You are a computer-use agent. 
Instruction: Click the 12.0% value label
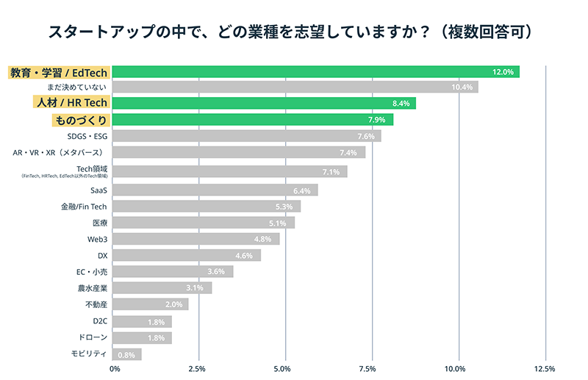503,72
